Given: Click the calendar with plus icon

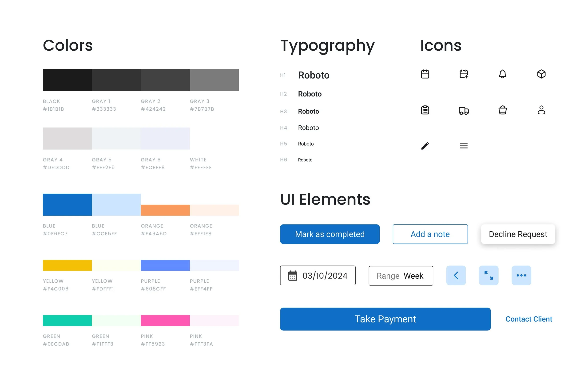Looking at the screenshot, I should [464, 74].
